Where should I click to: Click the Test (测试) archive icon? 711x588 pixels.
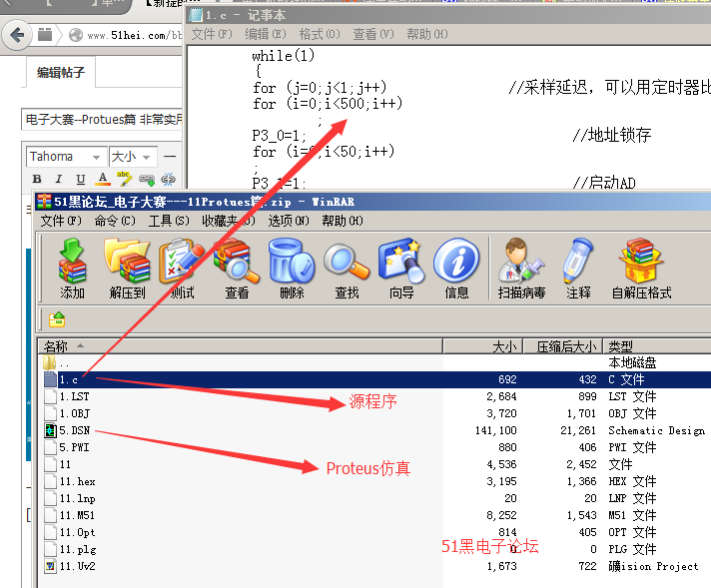pos(182,269)
